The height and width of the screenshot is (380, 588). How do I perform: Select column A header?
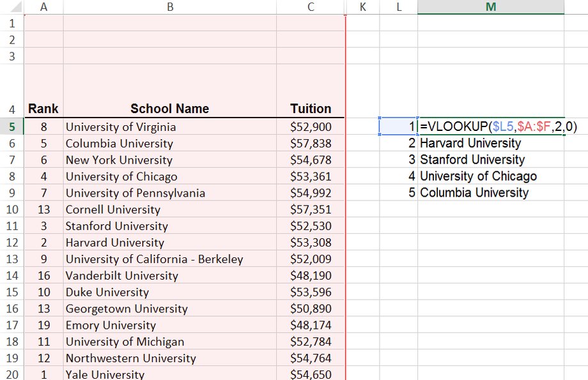43,7
